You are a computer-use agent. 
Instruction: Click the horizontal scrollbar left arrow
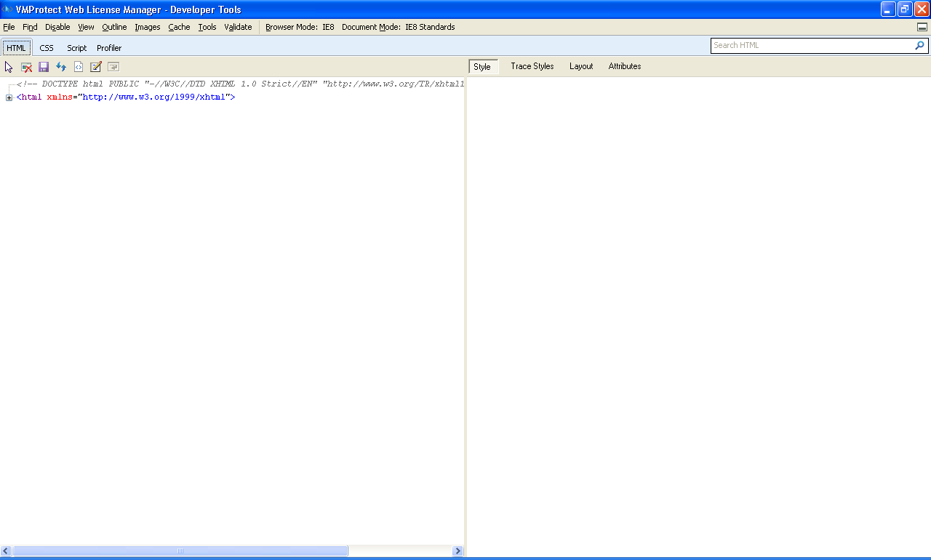click(x=6, y=551)
